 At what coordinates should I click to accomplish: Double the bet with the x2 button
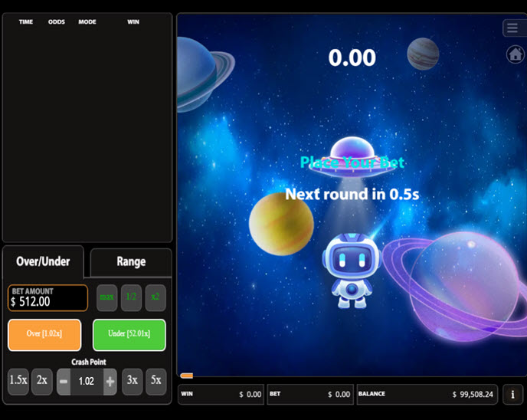pos(155,297)
